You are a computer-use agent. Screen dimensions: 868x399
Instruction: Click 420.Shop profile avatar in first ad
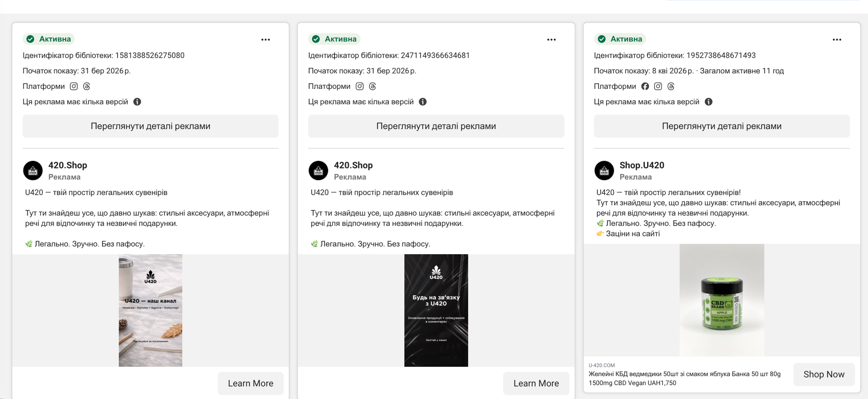[33, 170]
